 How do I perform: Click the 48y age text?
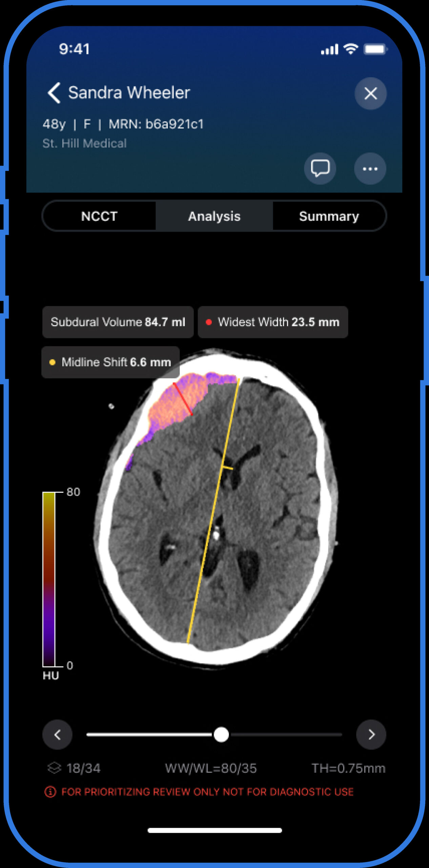click(x=54, y=124)
